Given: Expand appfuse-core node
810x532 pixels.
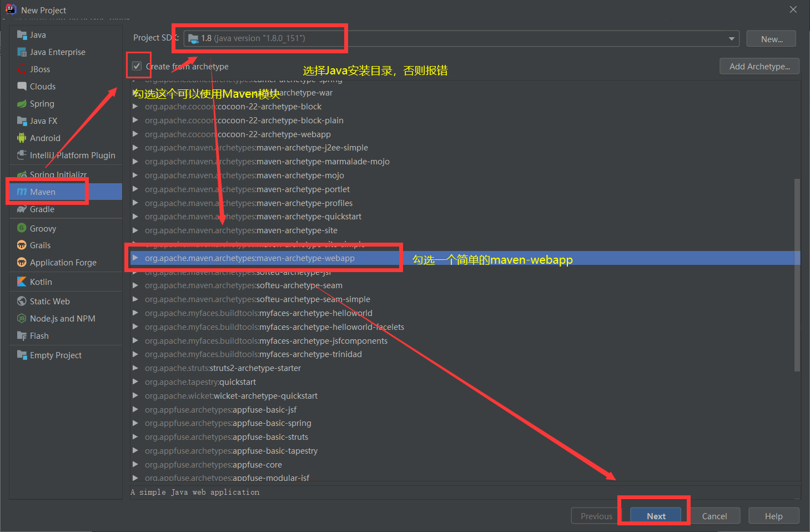Looking at the screenshot, I should 135,464.
